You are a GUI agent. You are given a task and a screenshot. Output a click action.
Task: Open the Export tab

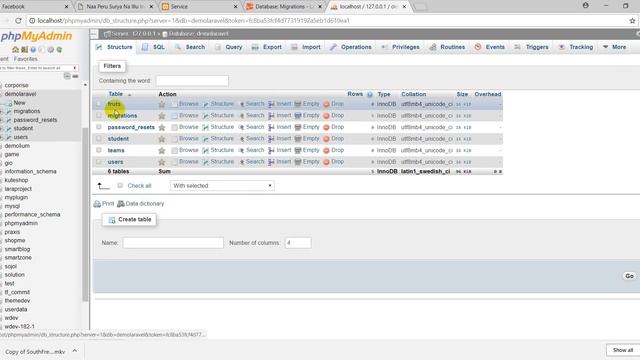tap(267, 47)
